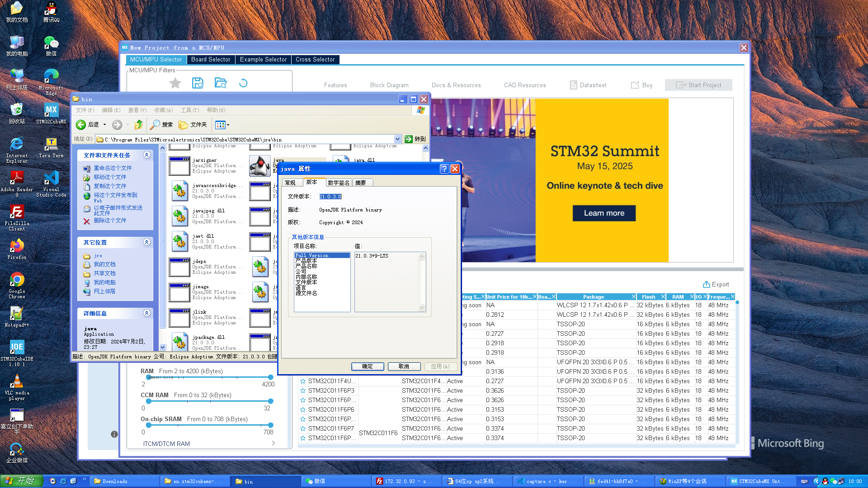Switch to the Example Selector tab
Screen dimensions: 868x488
pos(263,60)
